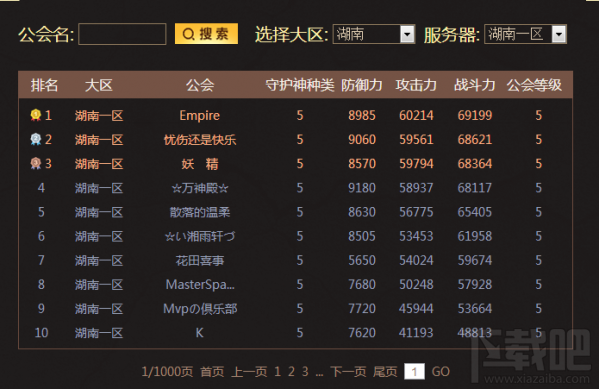The height and width of the screenshot is (389, 599).
Task: Click the 大区 column header
Action: click(x=99, y=85)
